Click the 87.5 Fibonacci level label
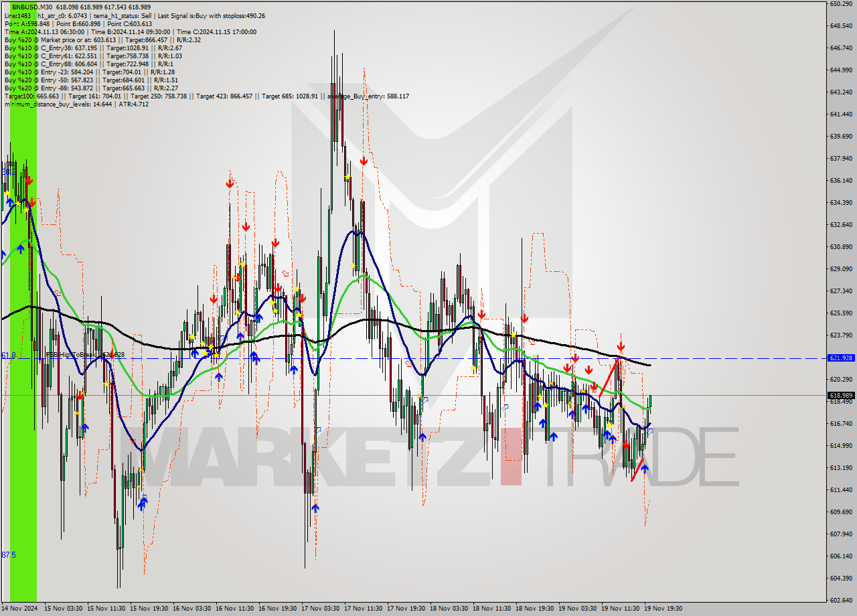The image size is (857, 616). point(8,554)
